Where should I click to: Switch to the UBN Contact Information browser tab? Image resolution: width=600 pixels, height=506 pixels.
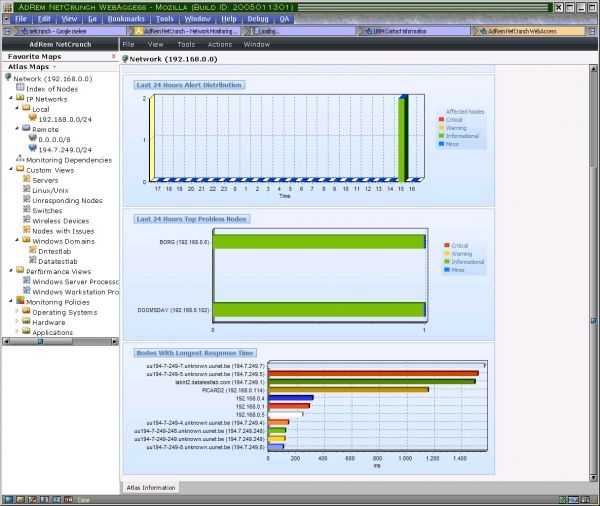click(x=413, y=31)
